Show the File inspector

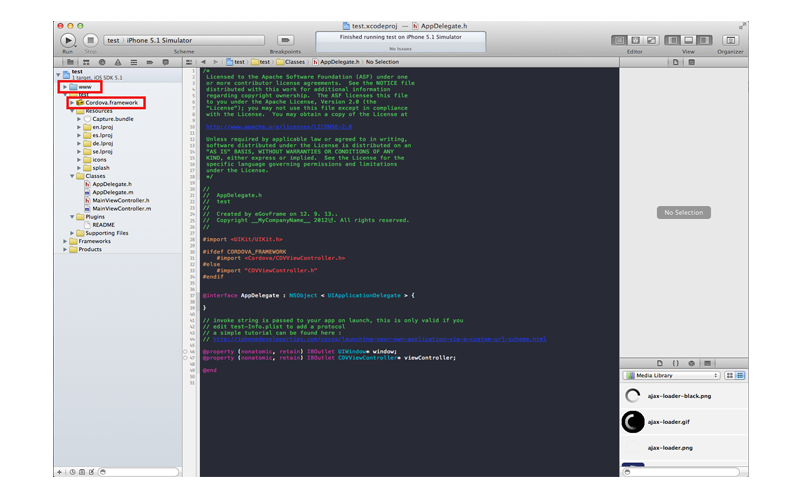click(676, 62)
